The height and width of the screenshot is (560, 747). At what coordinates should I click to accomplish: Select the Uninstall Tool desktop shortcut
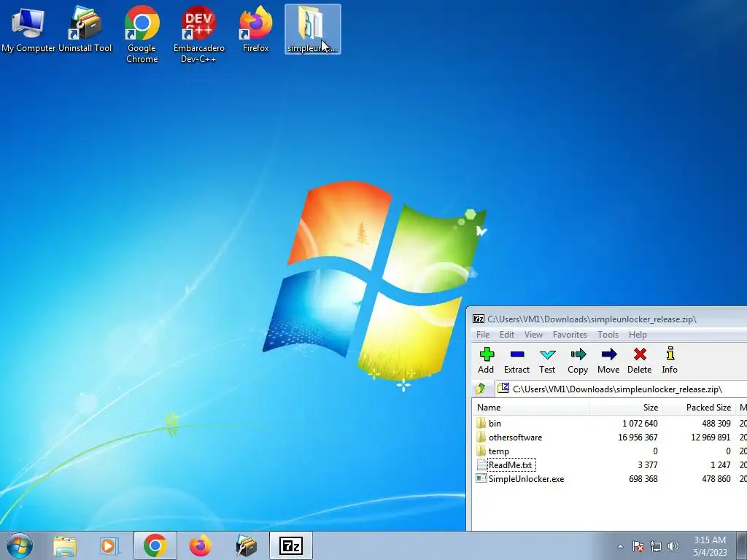pyautogui.click(x=85, y=29)
